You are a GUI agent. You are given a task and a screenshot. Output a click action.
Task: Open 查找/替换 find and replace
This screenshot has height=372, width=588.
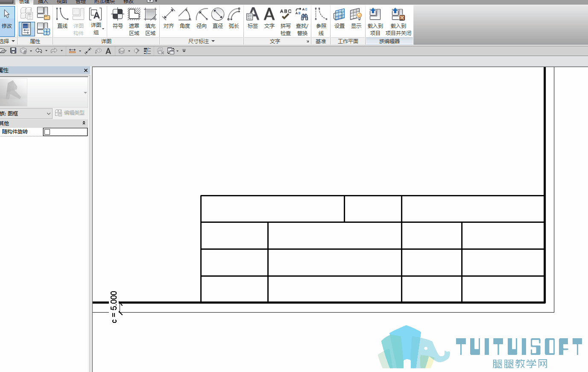tap(302, 21)
